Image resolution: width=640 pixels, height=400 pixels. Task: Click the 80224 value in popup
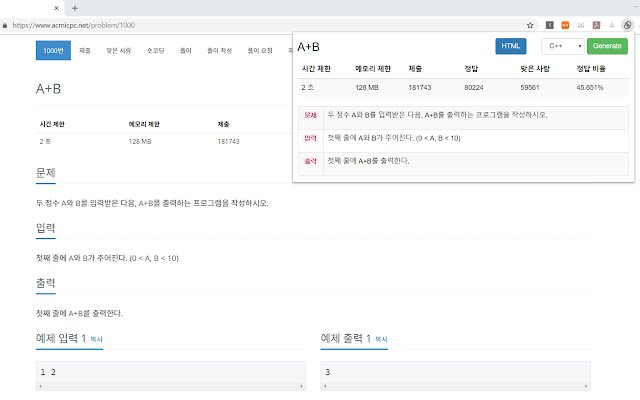pos(473,87)
